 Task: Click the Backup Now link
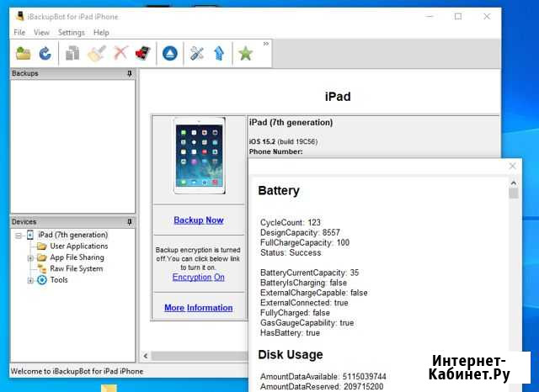(x=199, y=220)
